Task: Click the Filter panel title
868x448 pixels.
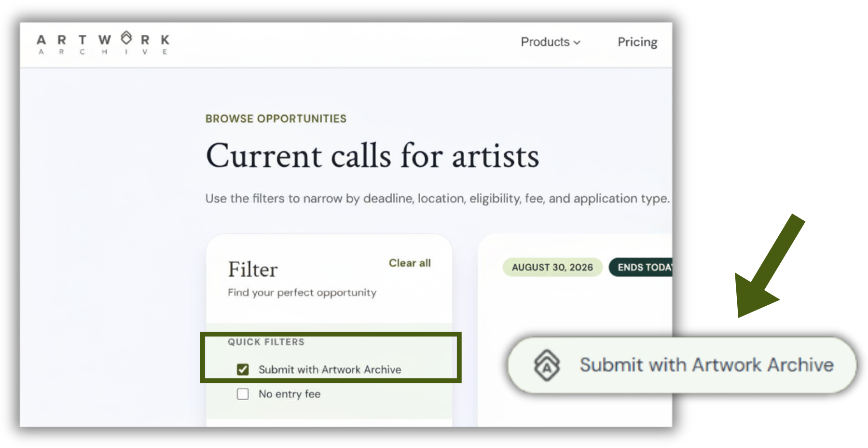Action: click(253, 269)
